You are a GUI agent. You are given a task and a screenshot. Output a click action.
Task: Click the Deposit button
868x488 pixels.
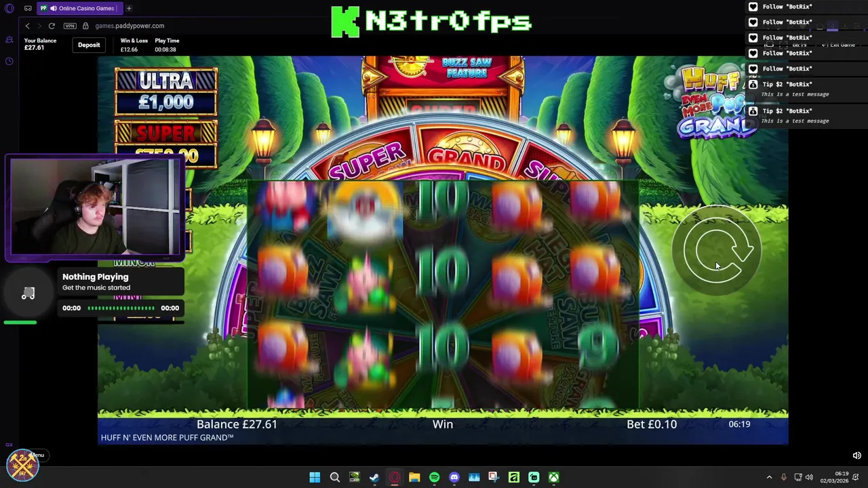(89, 45)
